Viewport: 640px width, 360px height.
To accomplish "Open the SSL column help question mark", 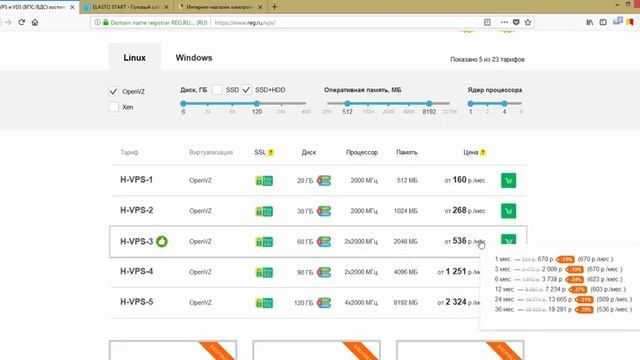I will 271,153.
